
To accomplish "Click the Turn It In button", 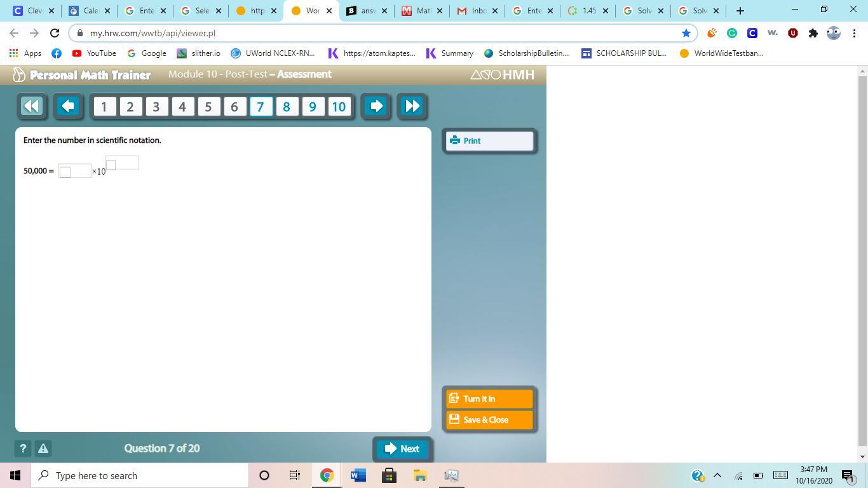I will [489, 399].
